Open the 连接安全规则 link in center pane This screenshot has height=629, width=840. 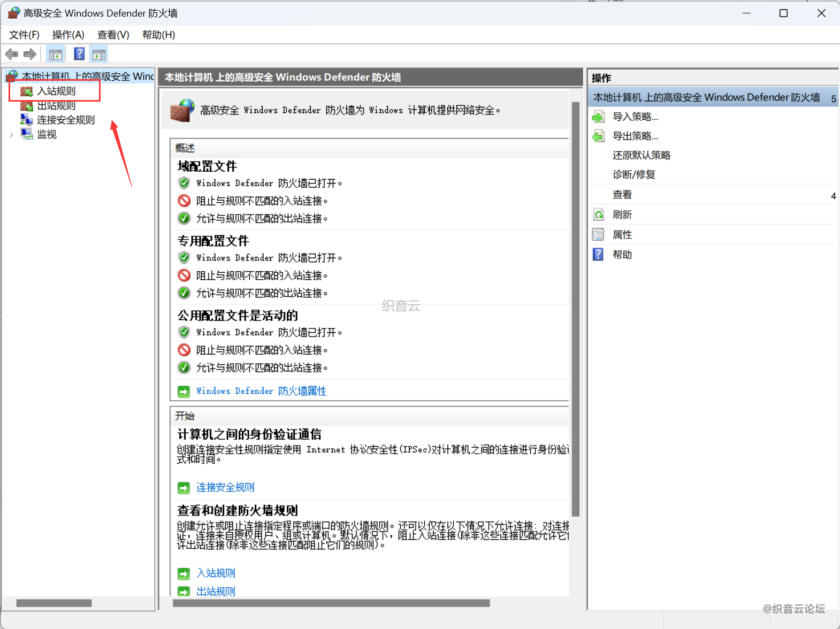point(225,487)
